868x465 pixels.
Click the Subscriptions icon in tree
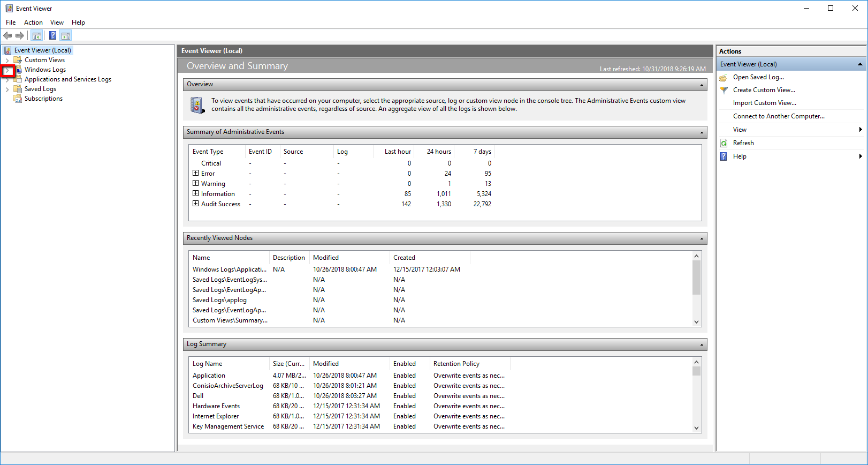click(18, 99)
